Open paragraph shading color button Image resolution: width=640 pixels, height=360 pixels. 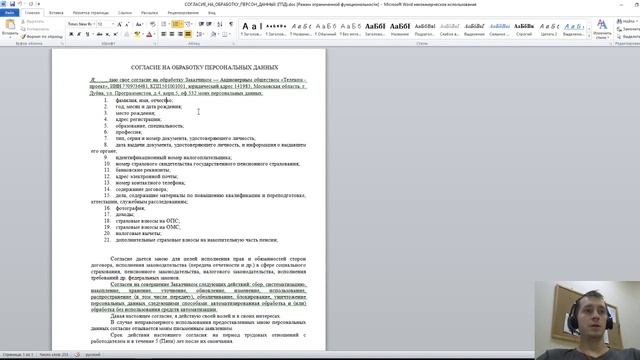pyautogui.click(x=213, y=34)
